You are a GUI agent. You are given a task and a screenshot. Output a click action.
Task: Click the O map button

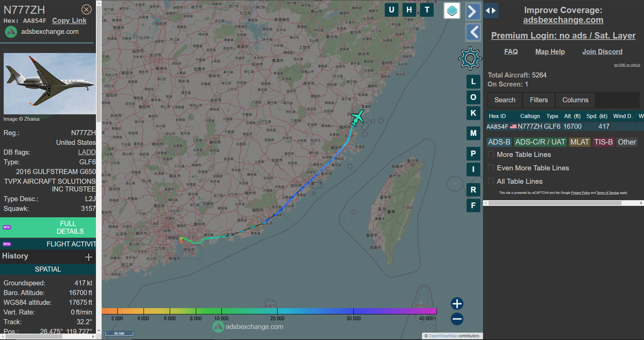[x=473, y=97]
